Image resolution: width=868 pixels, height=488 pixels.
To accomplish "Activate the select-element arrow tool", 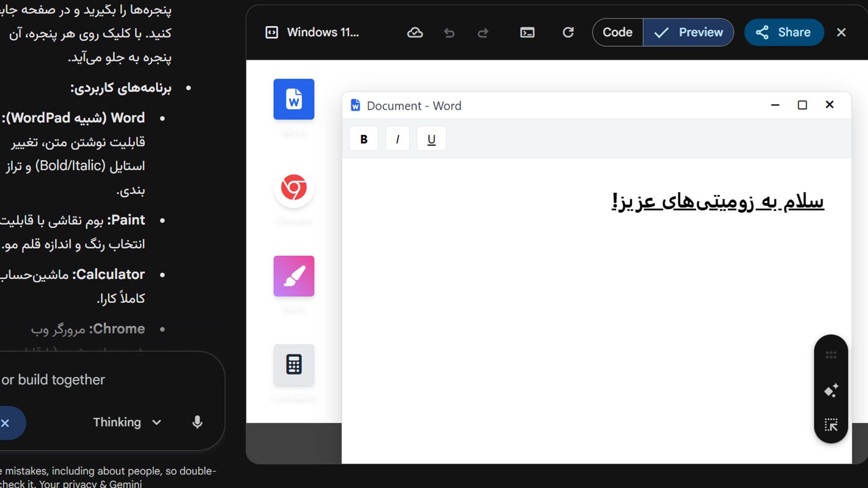I will point(831,425).
